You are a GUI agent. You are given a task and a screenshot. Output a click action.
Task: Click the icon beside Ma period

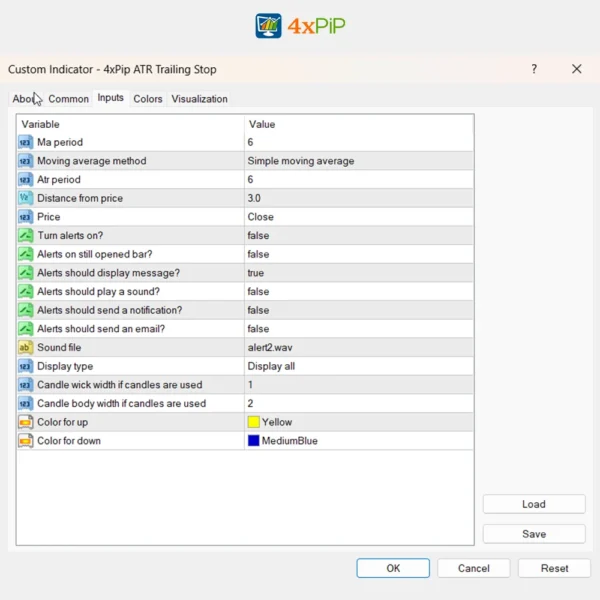[x=25, y=143]
